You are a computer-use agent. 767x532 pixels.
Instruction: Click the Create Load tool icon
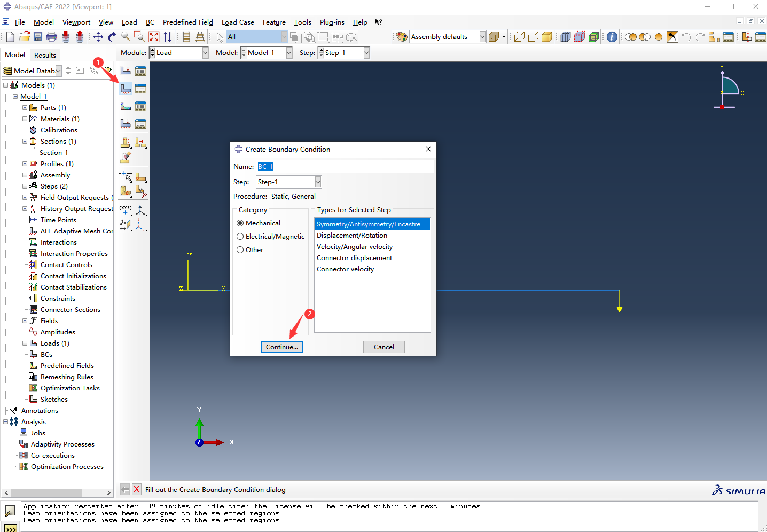tap(126, 71)
